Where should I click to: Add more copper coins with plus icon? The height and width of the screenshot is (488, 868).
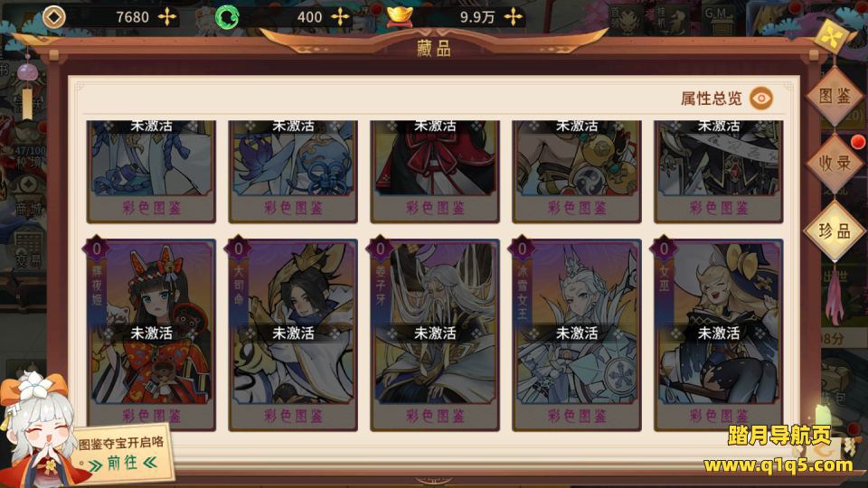coord(167,17)
